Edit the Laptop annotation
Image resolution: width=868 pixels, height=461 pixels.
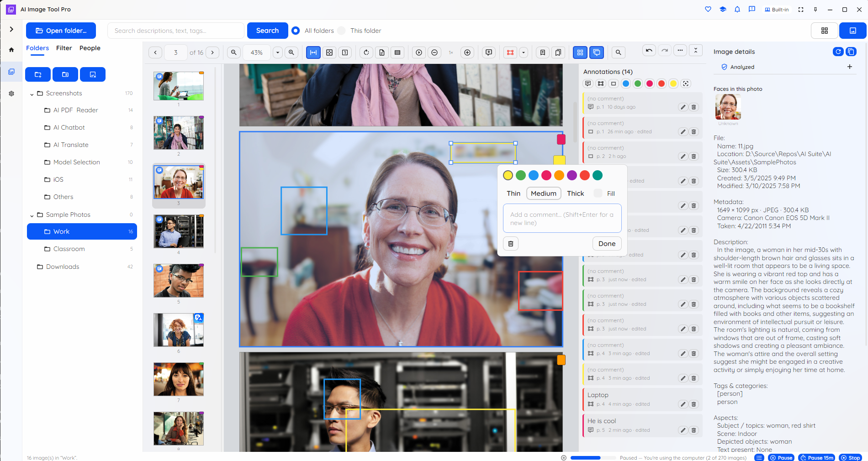[683, 404]
